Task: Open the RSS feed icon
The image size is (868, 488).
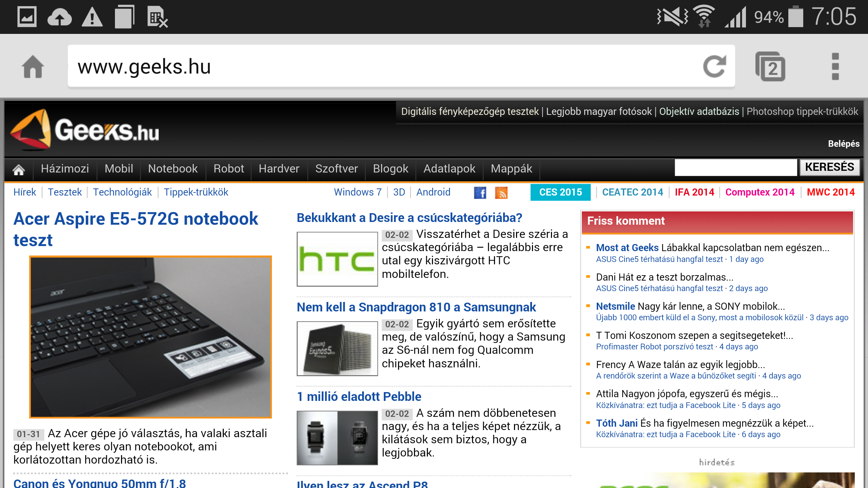Action: point(501,192)
